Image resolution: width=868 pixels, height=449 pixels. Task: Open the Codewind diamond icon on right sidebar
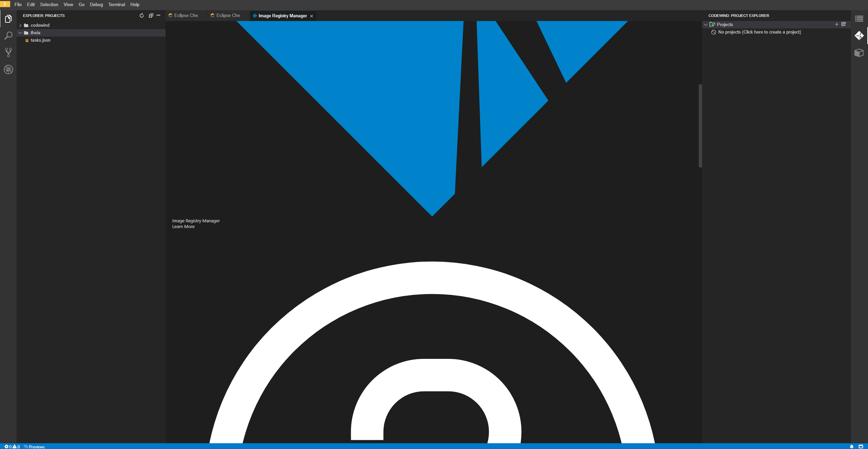pyautogui.click(x=859, y=36)
